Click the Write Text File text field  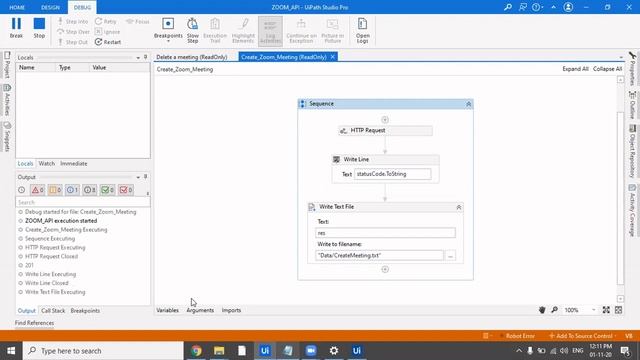pyautogui.click(x=385, y=233)
